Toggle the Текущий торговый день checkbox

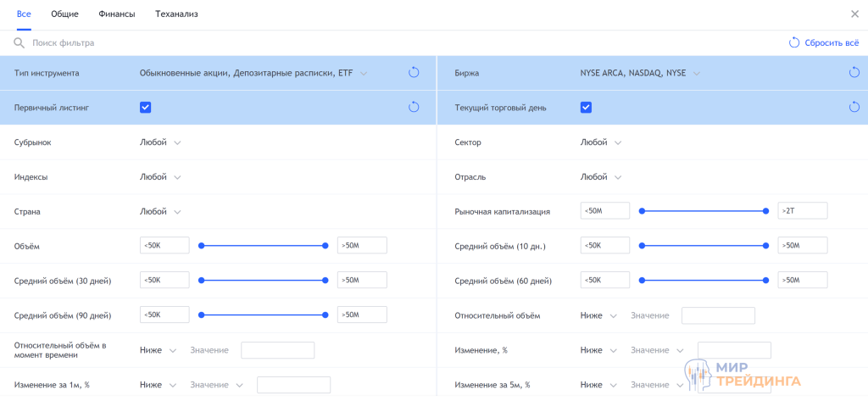[587, 107]
